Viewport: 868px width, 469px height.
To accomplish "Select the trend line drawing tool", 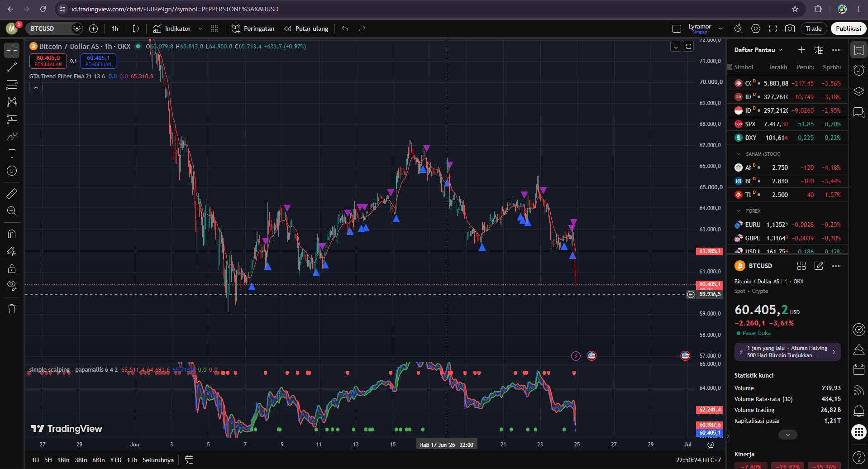I will point(12,68).
